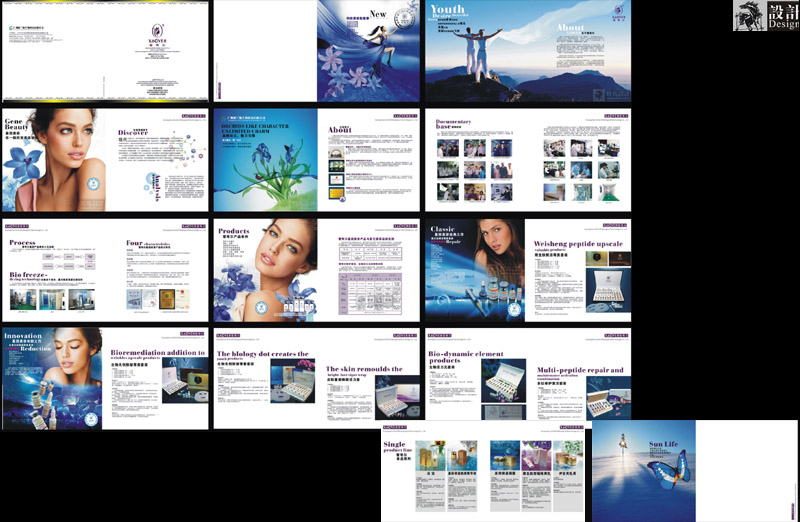Click the 'Gene Beauty' heading
Screen dimensions: 800x522
(16, 124)
